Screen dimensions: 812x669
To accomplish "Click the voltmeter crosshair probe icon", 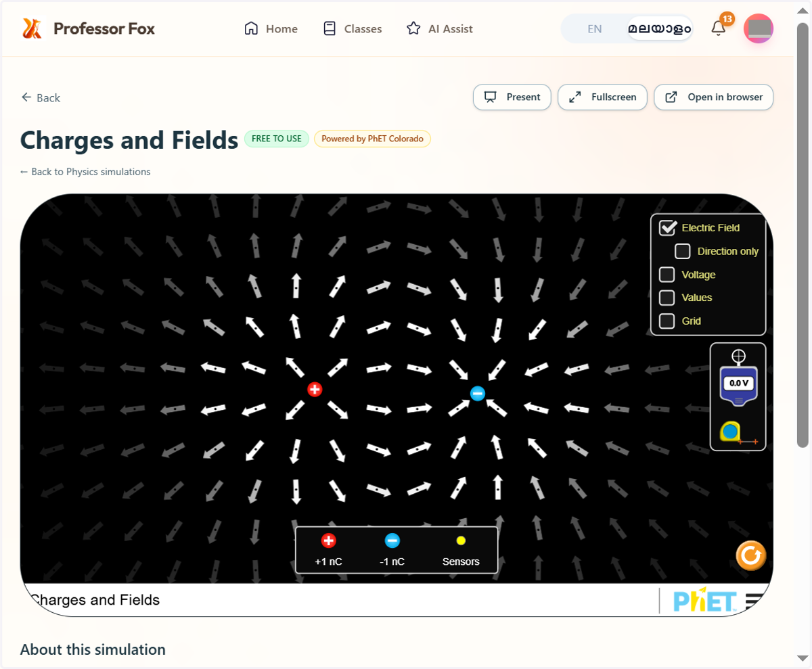I will pyautogui.click(x=738, y=356).
